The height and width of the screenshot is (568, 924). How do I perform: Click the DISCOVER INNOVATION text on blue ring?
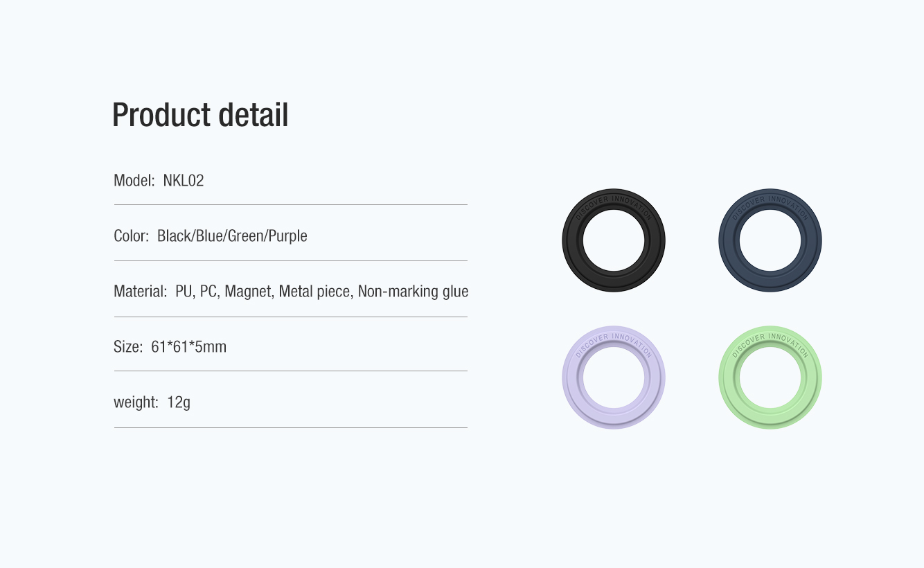pyautogui.click(x=770, y=204)
